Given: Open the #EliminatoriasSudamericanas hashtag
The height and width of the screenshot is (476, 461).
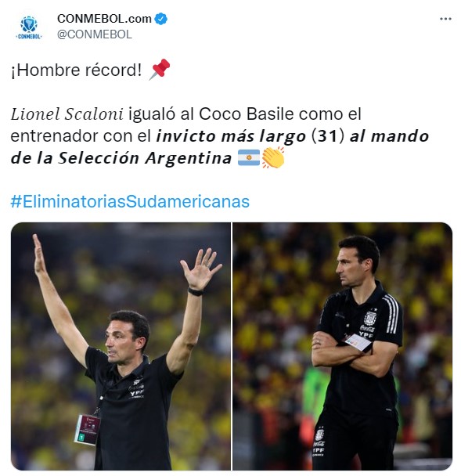Looking at the screenshot, I should [x=130, y=201].
